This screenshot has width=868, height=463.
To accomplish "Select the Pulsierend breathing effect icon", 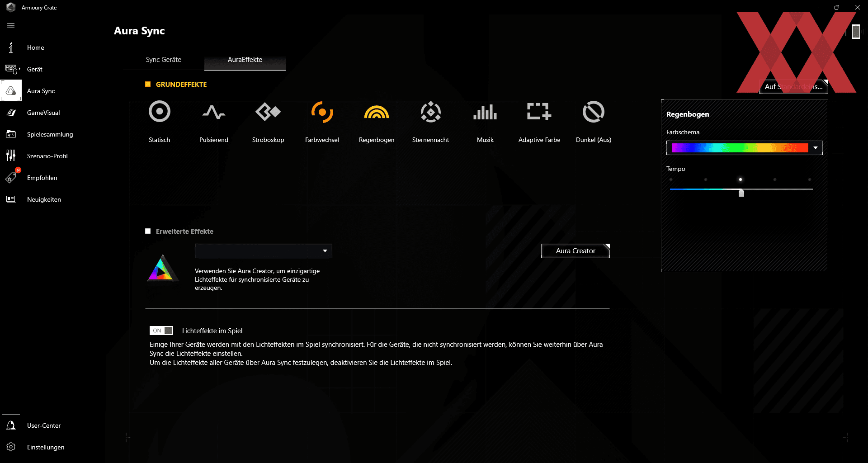I will [x=214, y=112].
